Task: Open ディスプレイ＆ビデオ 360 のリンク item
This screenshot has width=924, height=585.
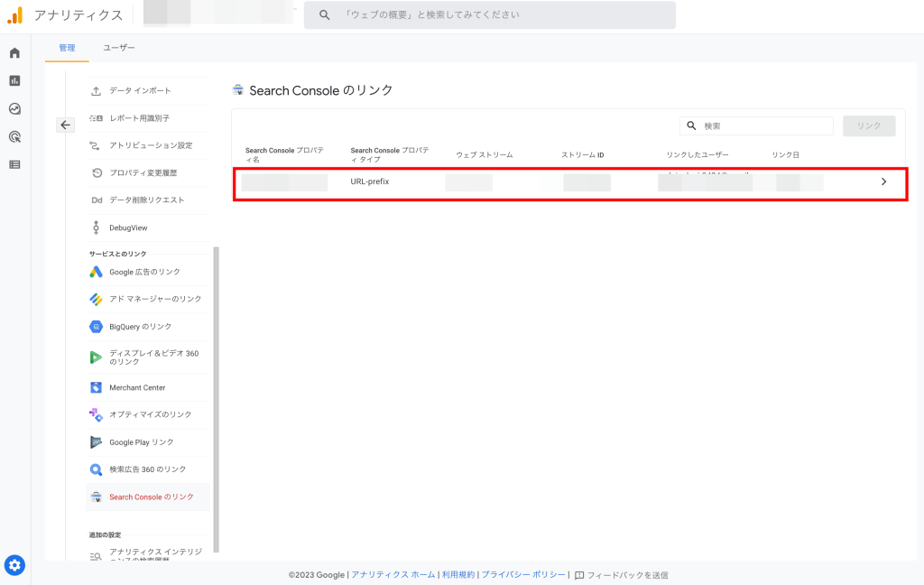Action: point(147,357)
